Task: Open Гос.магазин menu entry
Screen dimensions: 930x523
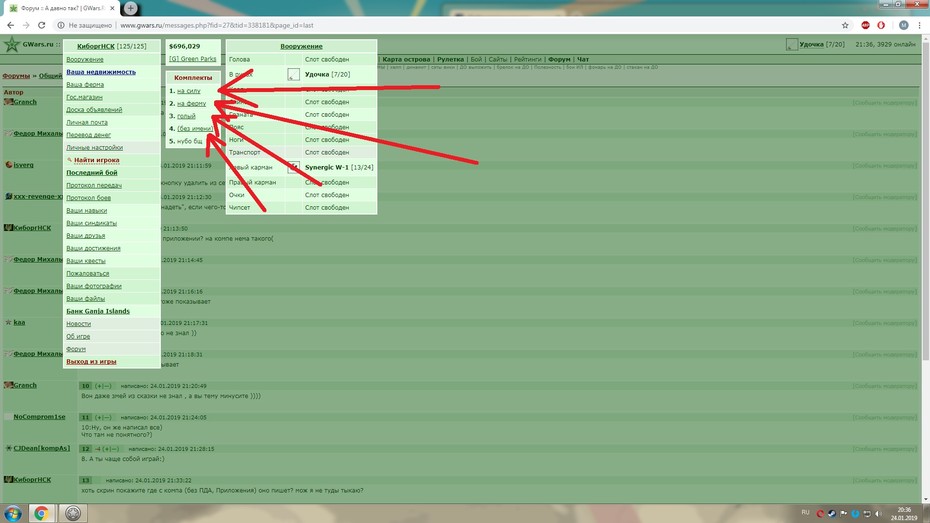Action: pyautogui.click(x=84, y=97)
